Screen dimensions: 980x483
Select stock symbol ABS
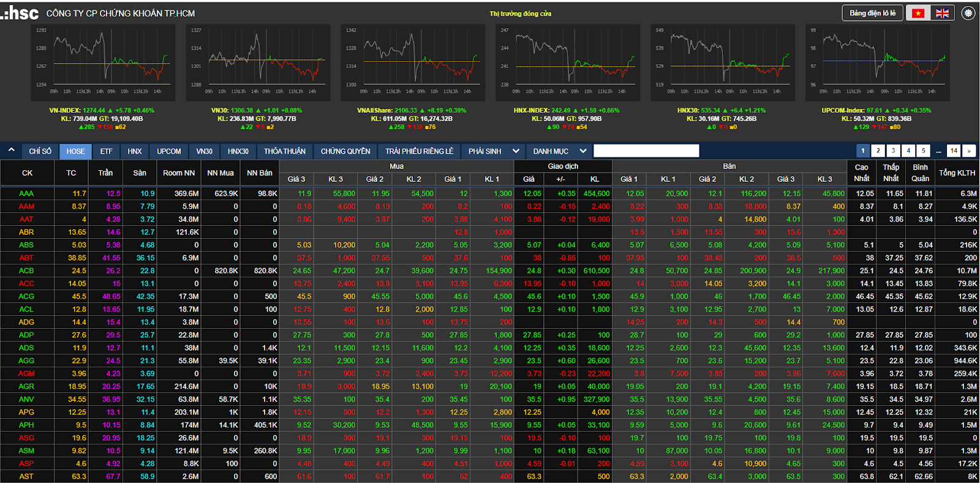click(x=26, y=245)
